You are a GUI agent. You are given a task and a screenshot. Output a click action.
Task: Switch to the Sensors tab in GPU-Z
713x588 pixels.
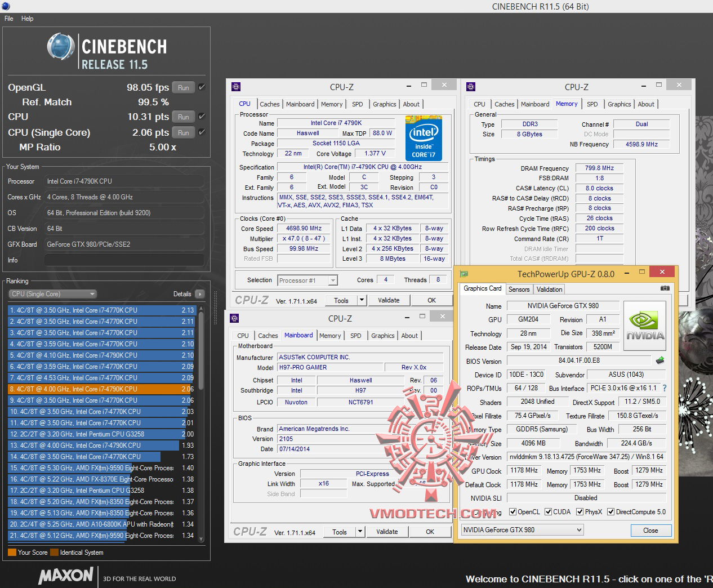click(x=519, y=289)
